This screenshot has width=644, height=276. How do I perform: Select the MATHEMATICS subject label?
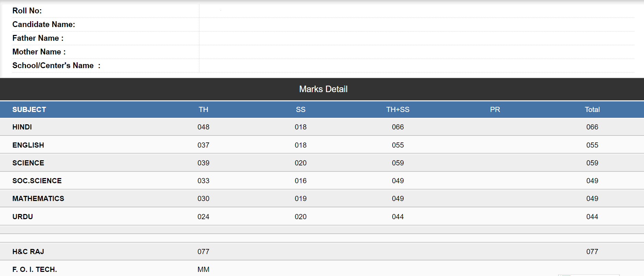(x=38, y=199)
